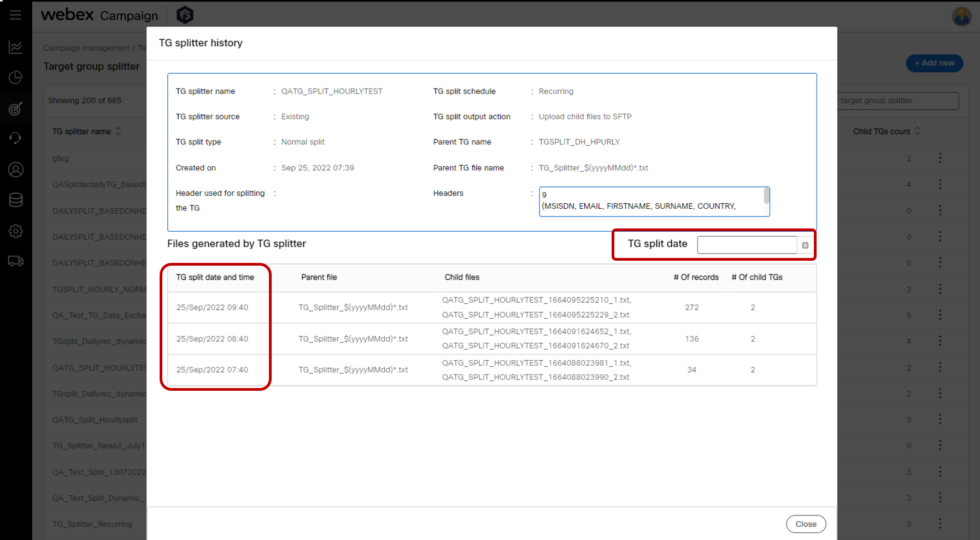Close the TG splitter history dialog
Screen dimensions: 980x540
[x=806, y=524]
